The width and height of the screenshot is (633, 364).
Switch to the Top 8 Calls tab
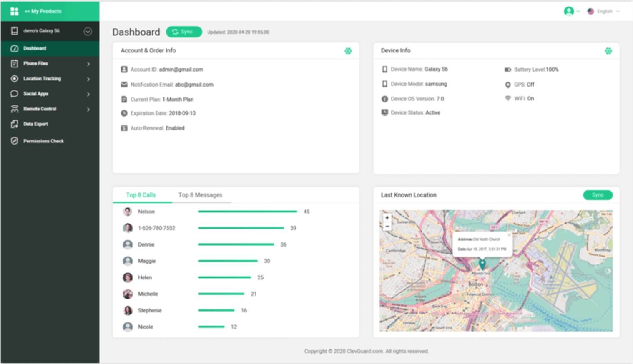click(141, 195)
